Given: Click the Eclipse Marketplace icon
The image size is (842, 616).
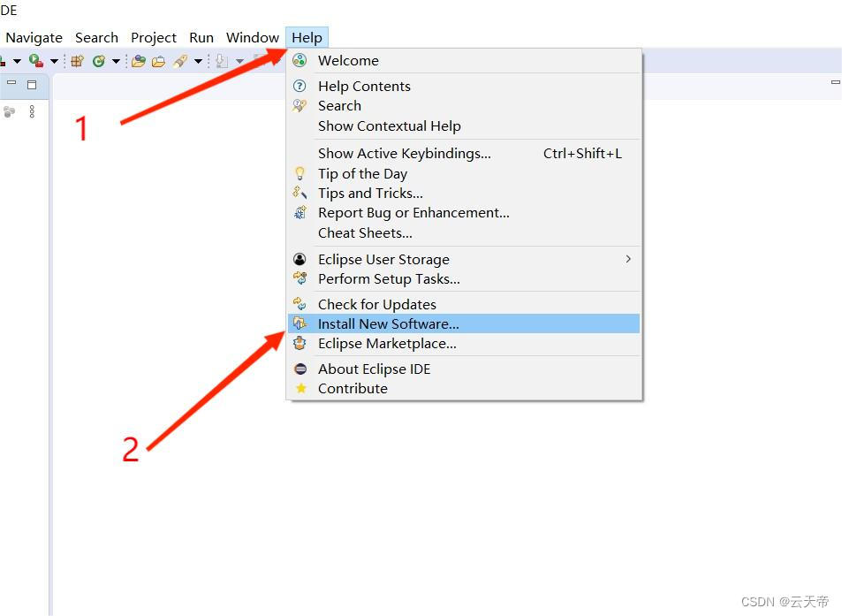Looking at the screenshot, I should pyautogui.click(x=300, y=343).
